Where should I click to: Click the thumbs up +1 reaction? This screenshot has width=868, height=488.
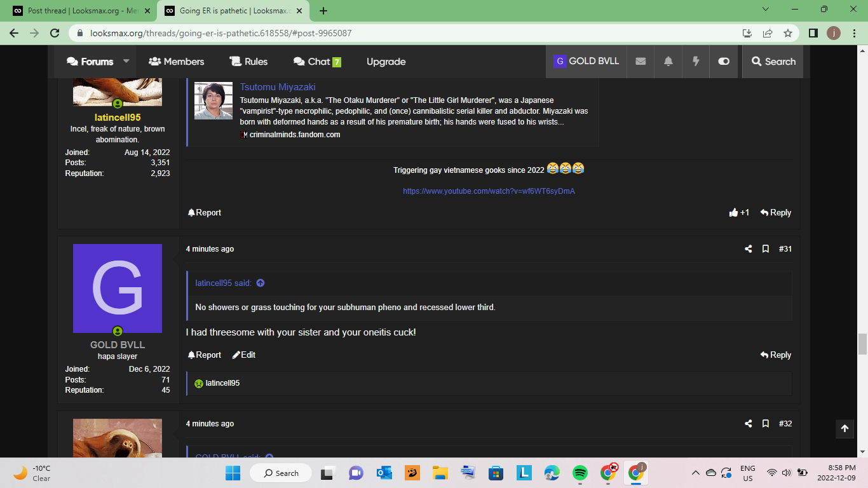(739, 213)
